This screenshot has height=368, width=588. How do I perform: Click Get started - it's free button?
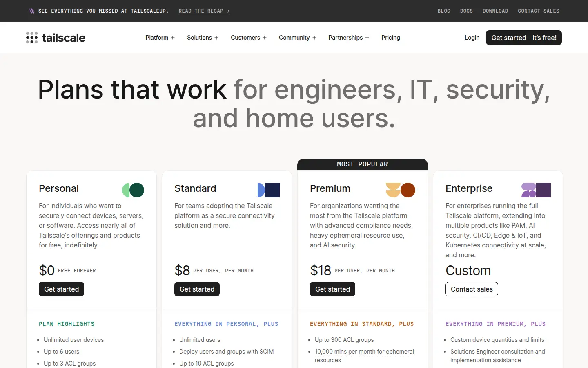524,38
